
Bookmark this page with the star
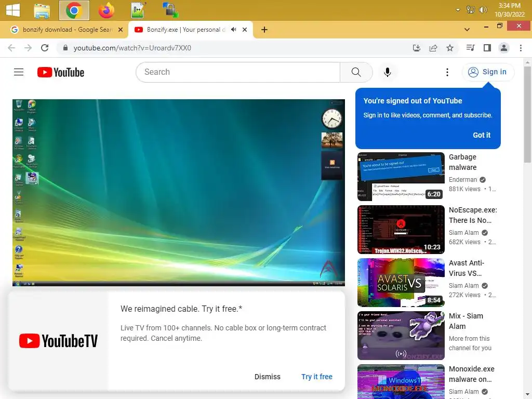pyautogui.click(x=450, y=48)
